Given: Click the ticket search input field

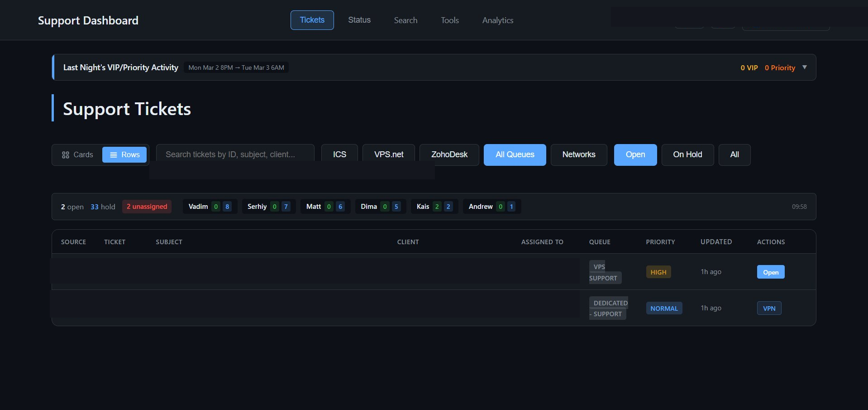Looking at the screenshot, I should 235,154.
